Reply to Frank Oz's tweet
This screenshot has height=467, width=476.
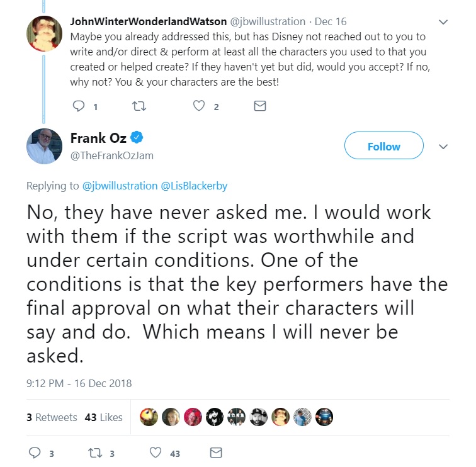coord(34,453)
